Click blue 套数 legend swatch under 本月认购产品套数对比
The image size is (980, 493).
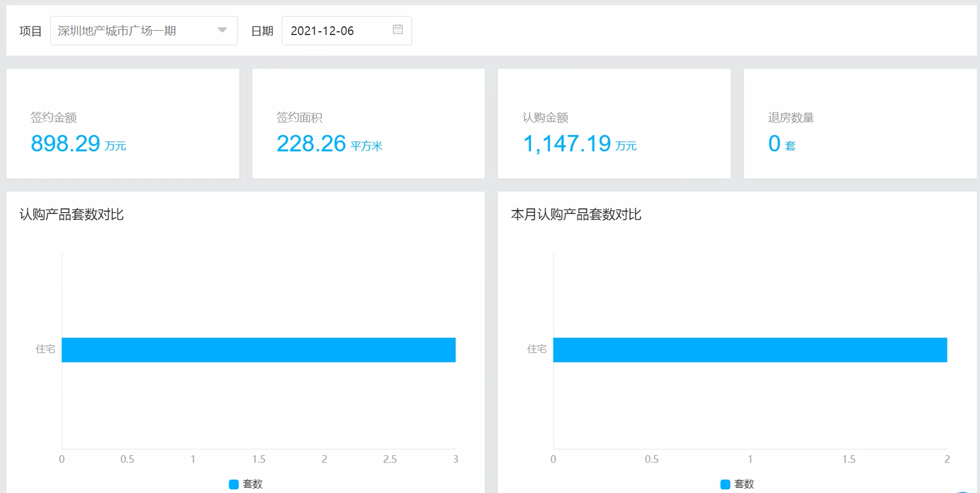pos(725,484)
